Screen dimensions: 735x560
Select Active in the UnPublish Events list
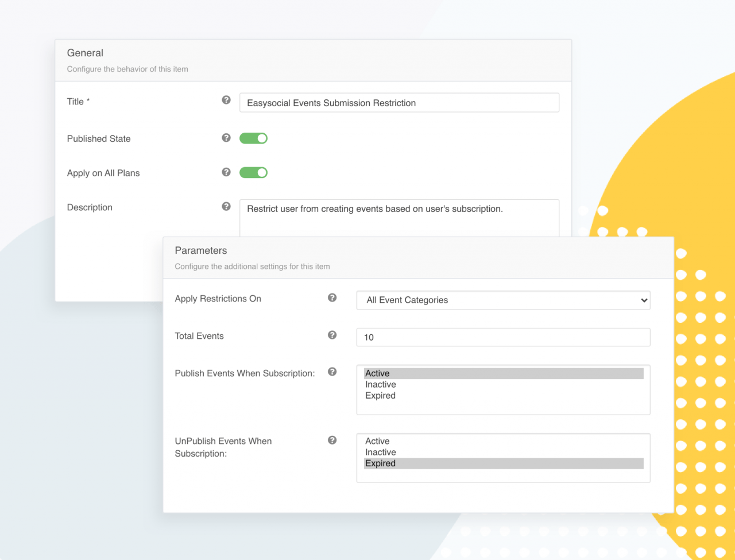pyautogui.click(x=504, y=441)
